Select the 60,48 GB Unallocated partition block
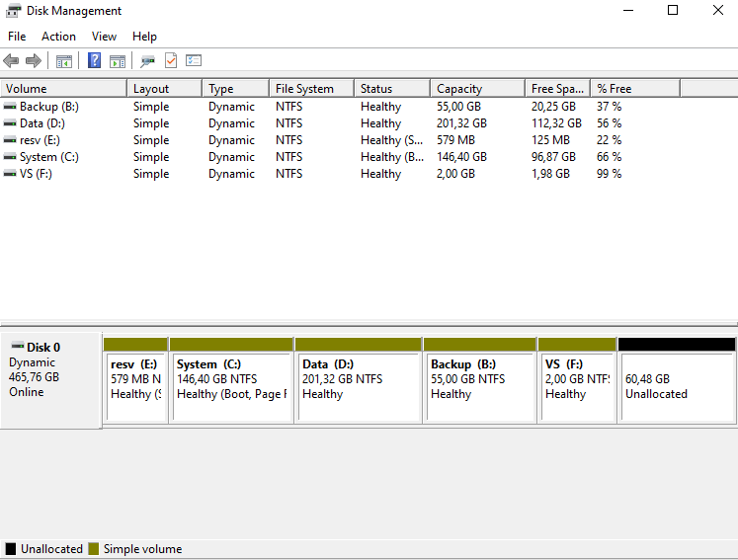This screenshot has height=560, width=738. [677, 380]
